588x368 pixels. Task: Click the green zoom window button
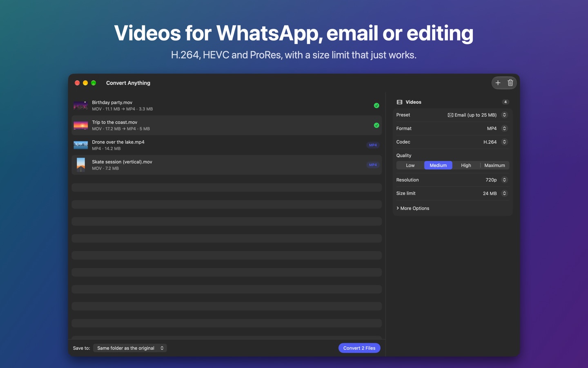point(94,83)
